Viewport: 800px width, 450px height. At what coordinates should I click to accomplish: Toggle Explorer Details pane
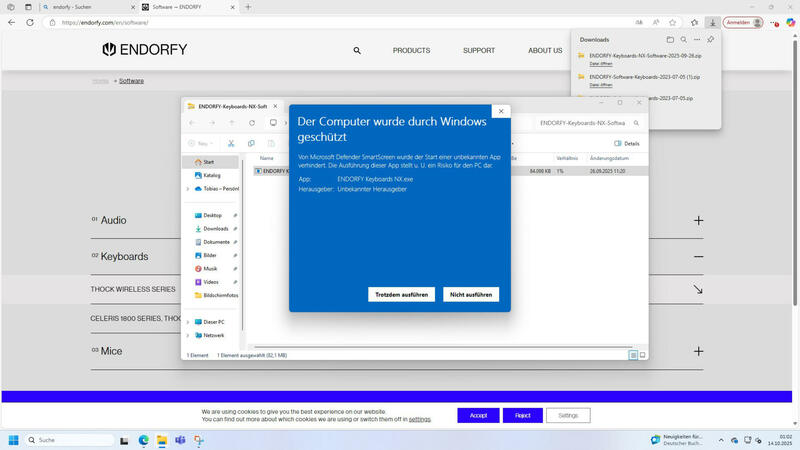click(627, 143)
